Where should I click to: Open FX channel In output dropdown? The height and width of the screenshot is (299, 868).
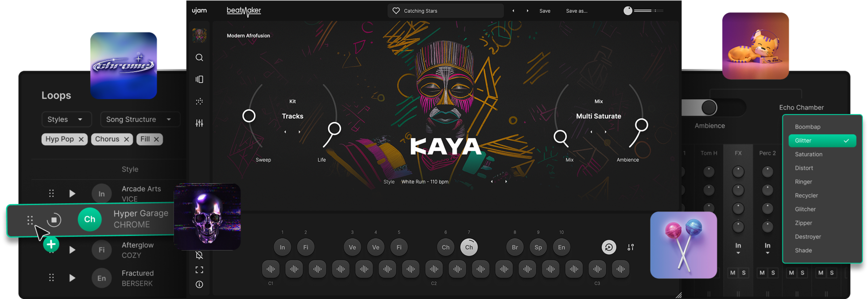(x=738, y=249)
